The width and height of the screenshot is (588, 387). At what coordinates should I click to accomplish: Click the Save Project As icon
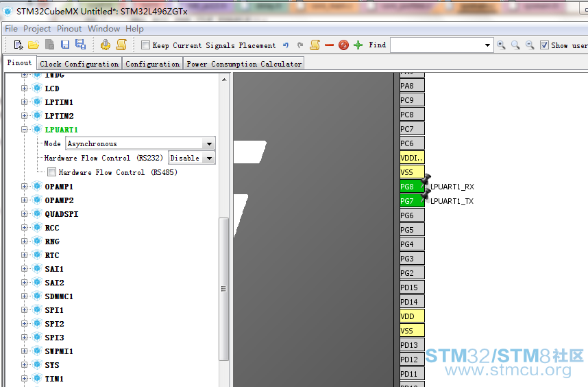[x=81, y=45]
